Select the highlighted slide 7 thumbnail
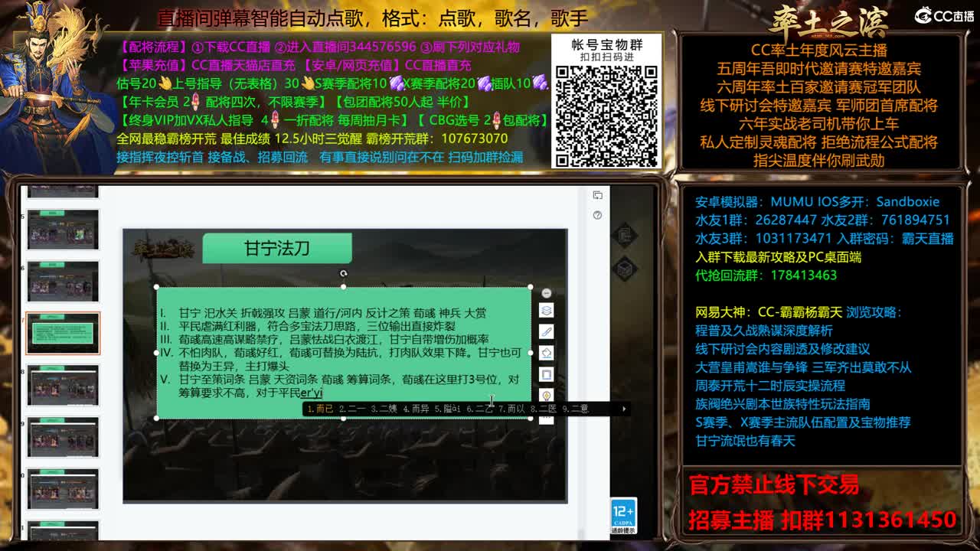This screenshot has height=551, width=980. (x=63, y=333)
